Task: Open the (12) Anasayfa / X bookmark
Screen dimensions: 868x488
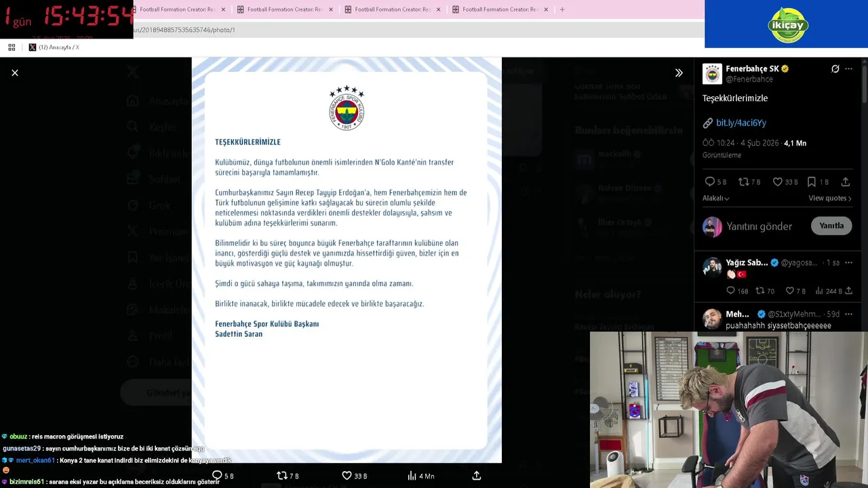Action: click(54, 47)
